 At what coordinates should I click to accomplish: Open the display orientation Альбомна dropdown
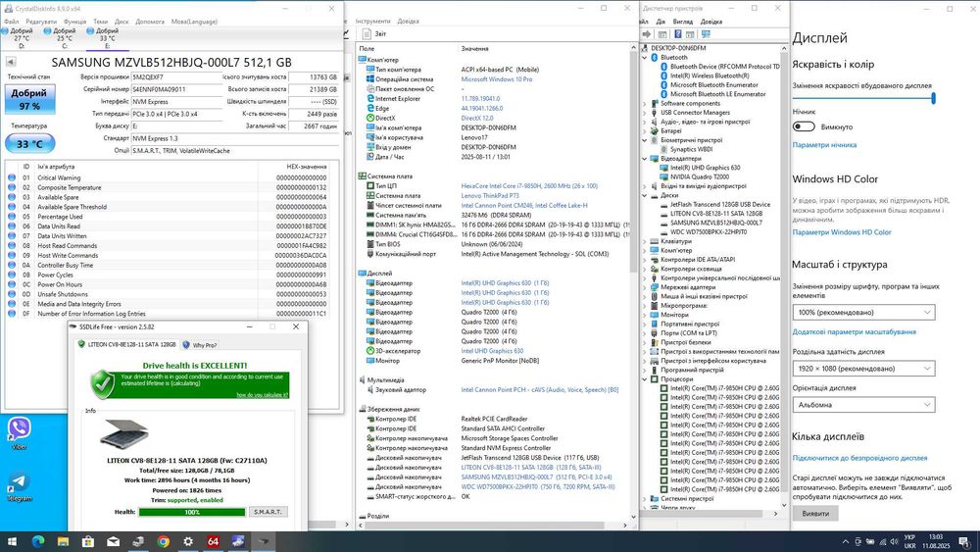click(863, 405)
